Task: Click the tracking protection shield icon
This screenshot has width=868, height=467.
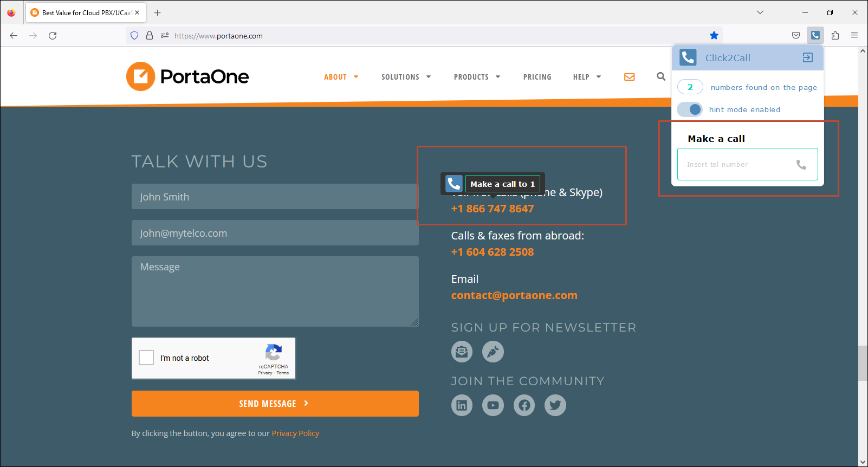Action: pyautogui.click(x=134, y=36)
